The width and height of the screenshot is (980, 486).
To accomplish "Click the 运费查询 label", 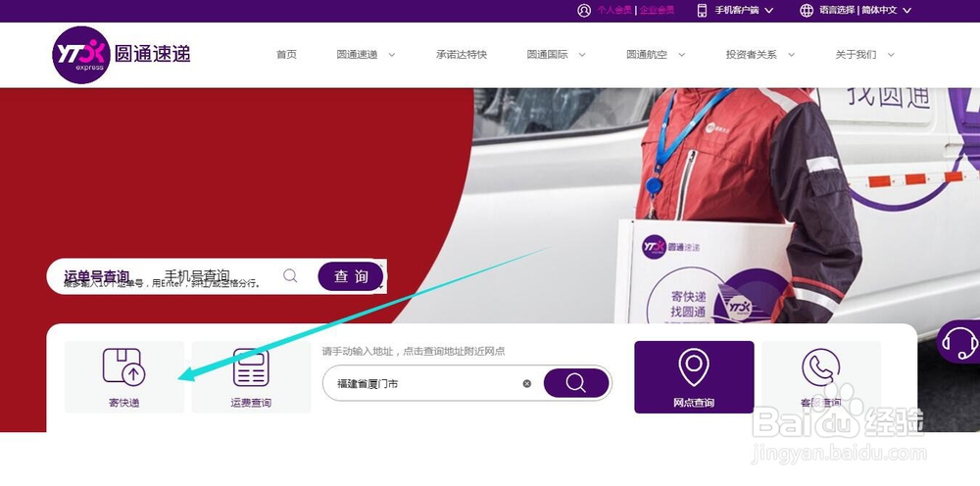I will 251,403.
